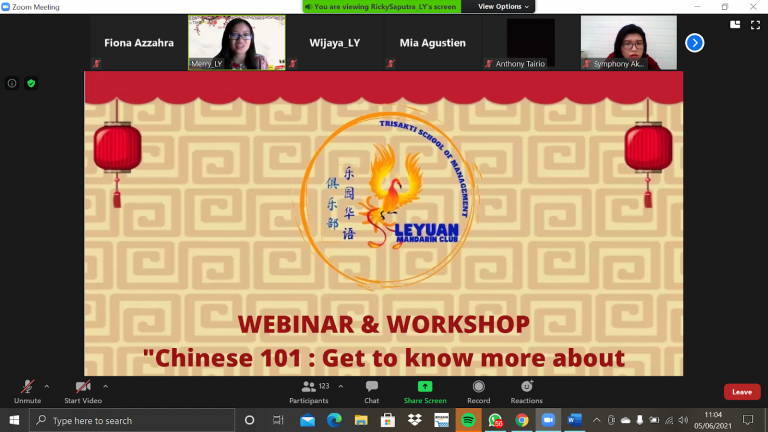768x432 pixels.
Task: Select Fiona Azzahra participant tile
Action: [139, 43]
